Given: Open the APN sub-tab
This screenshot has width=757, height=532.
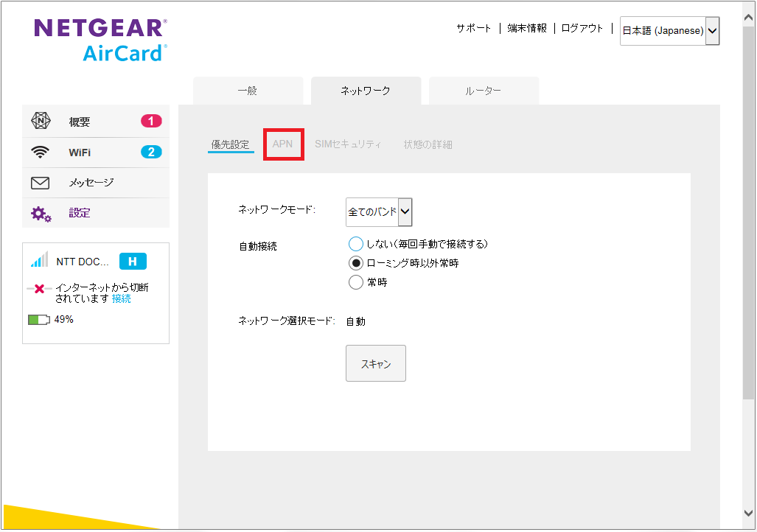Looking at the screenshot, I should [283, 144].
